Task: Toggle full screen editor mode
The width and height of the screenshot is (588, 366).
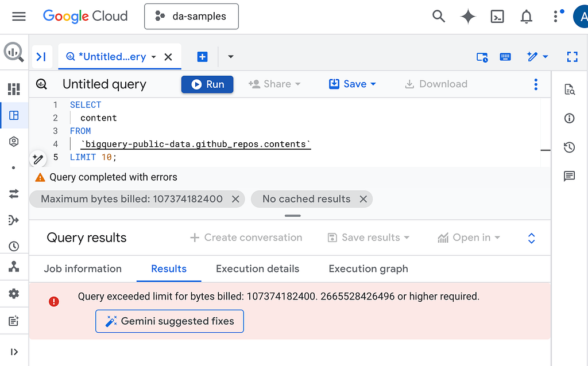Action: pyautogui.click(x=572, y=57)
